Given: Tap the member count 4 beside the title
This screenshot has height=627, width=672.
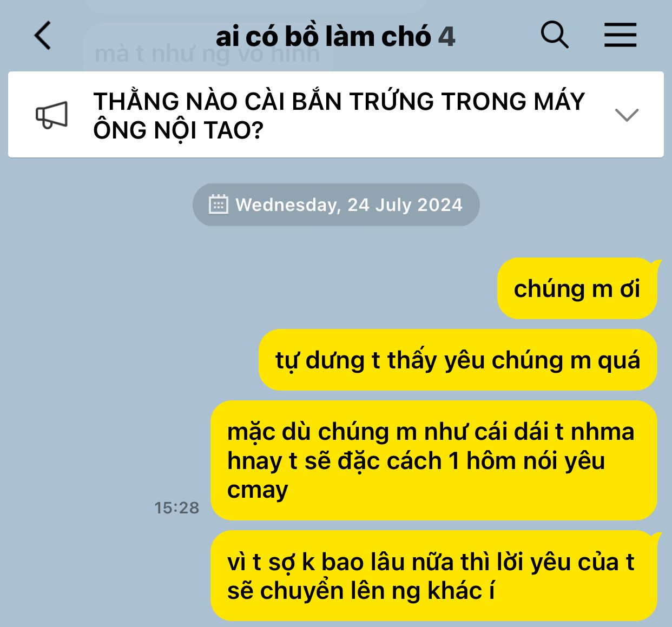Looking at the screenshot, I should coord(447,37).
